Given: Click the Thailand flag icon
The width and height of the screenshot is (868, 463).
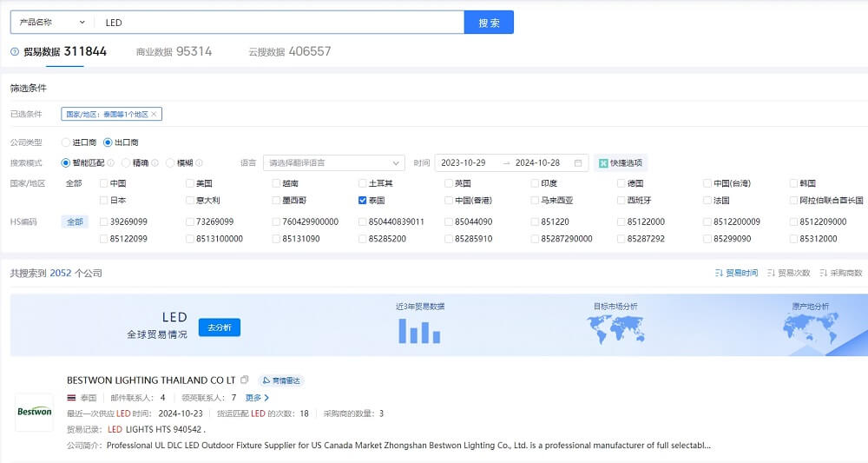Looking at the screenshot, I should [71, 398].
